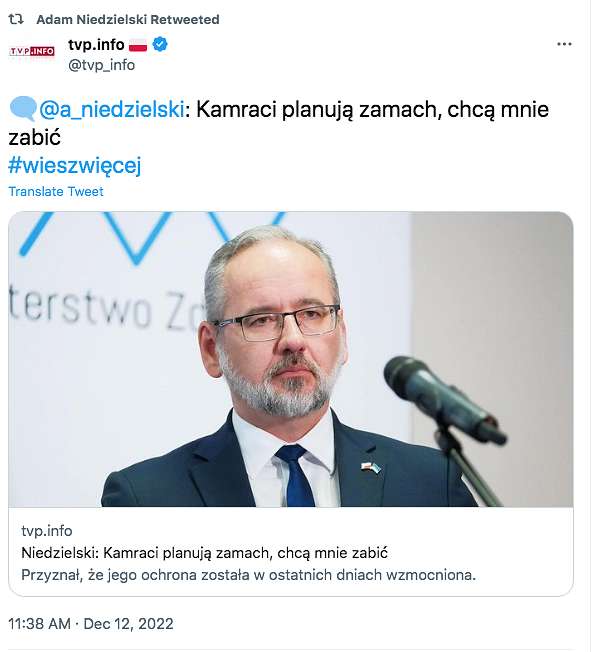This screenshot has width=595, height=652.
Task: Open the @a_niedzielski mention link
Action: click(111, 110)
